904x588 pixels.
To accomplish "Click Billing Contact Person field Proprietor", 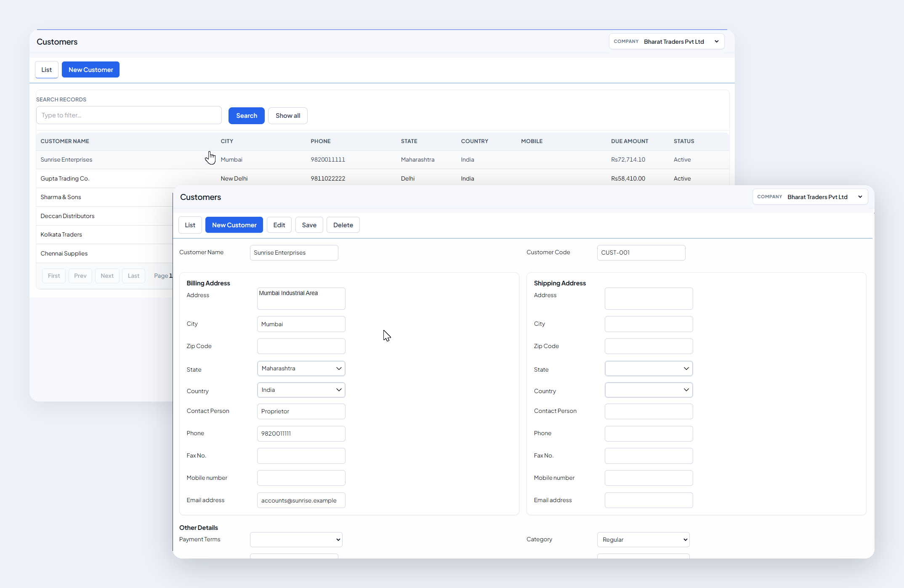I will point(301,412).
